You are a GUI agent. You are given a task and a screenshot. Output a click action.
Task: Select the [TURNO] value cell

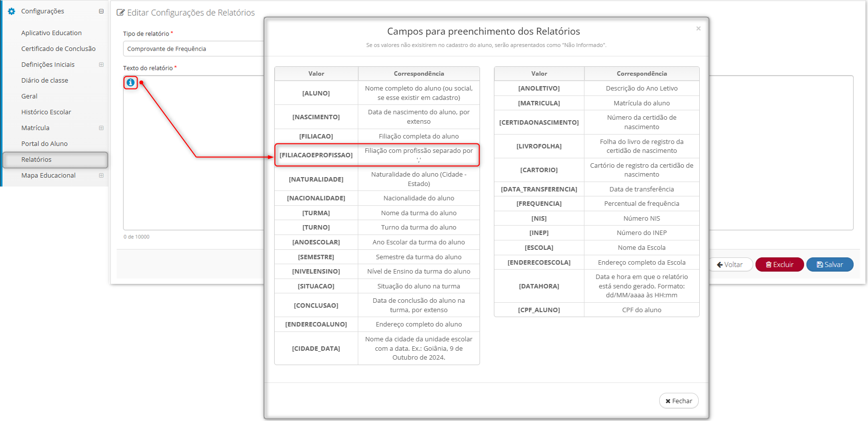pyautogui.click(x=316, y=227)
